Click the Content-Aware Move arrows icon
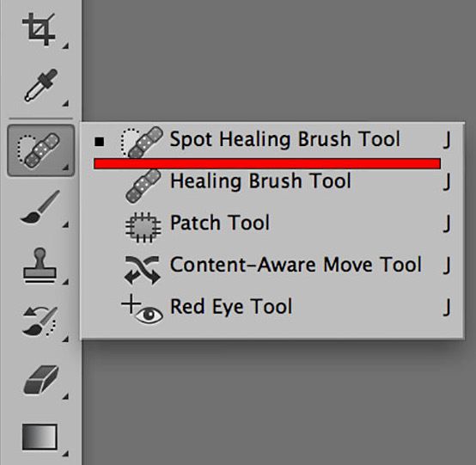Image resolution: width=476 pixels, height=465 pixels. click(142, 270)
